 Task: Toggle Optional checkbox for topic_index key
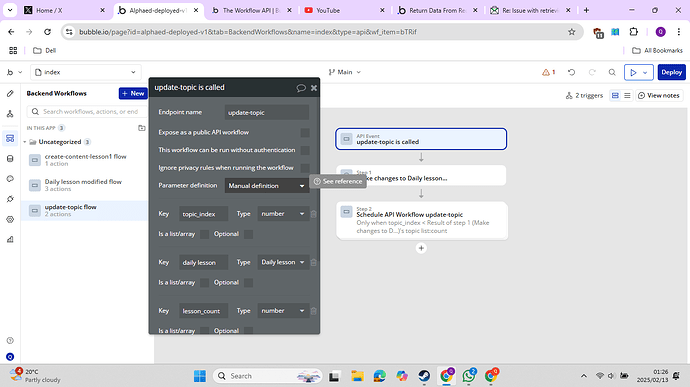248,234
